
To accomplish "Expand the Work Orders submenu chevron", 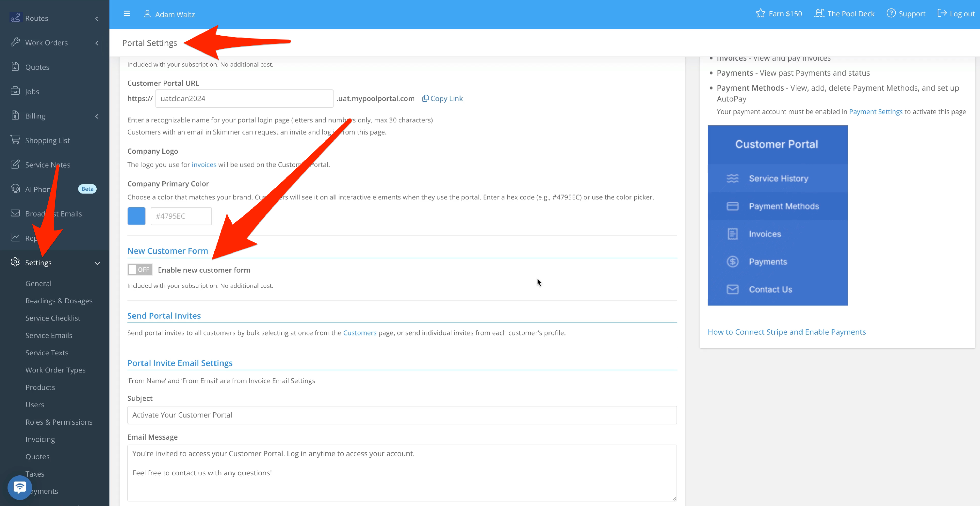I will coord(97,43).
